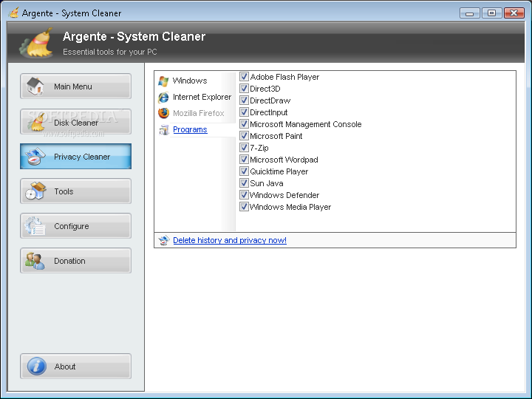532x399 pixels.
Task: Click the Internet Explorer logo icon
Action: tap(163, 98)
